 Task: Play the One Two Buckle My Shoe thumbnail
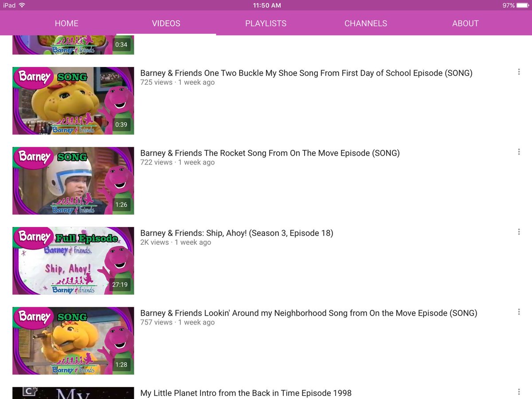pos(73,101)
